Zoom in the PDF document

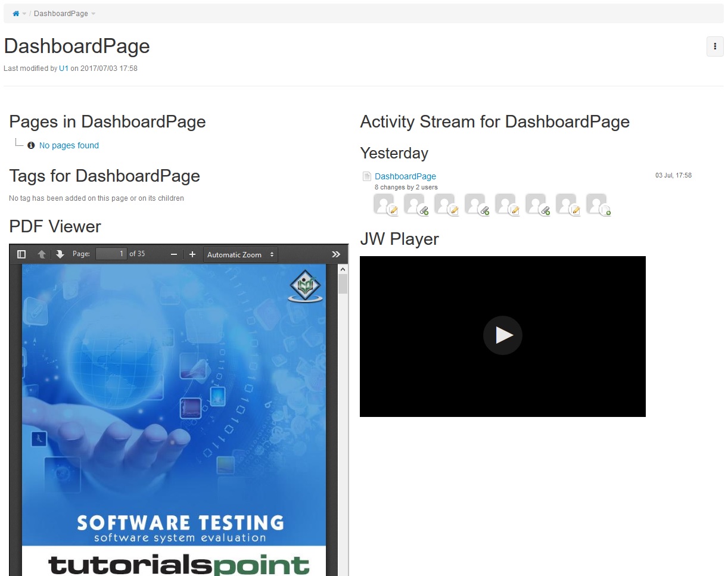click(192, 254)
